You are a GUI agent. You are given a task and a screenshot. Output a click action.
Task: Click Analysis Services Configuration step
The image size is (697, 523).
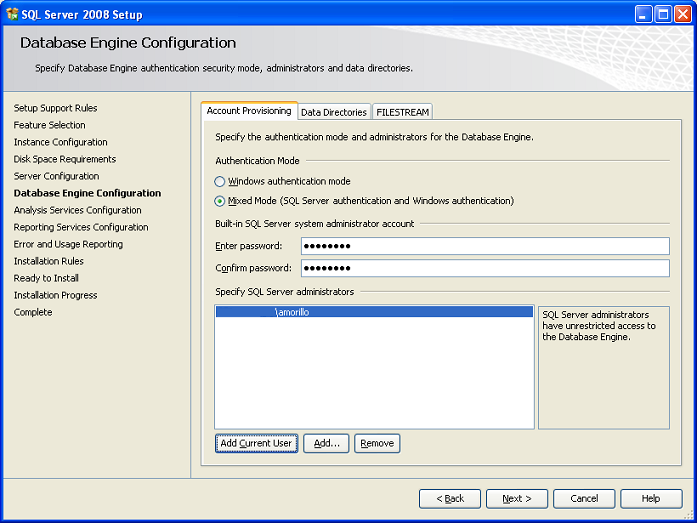78,210
